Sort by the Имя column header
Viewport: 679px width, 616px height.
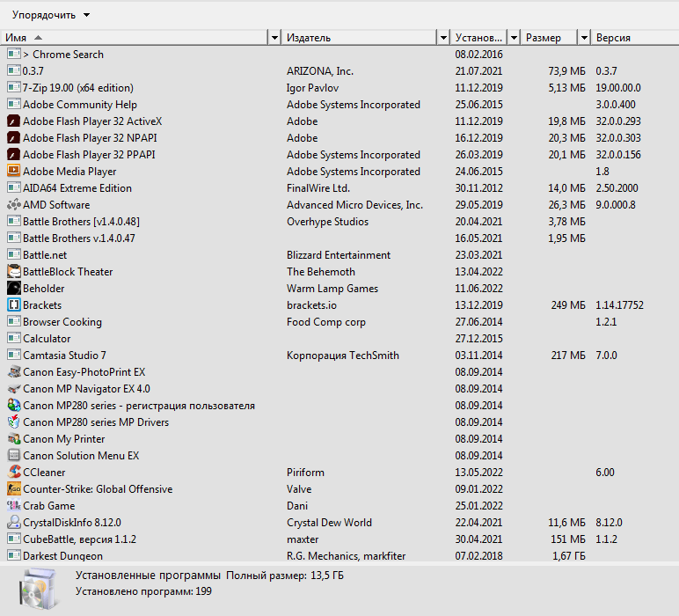click(135, 38)
